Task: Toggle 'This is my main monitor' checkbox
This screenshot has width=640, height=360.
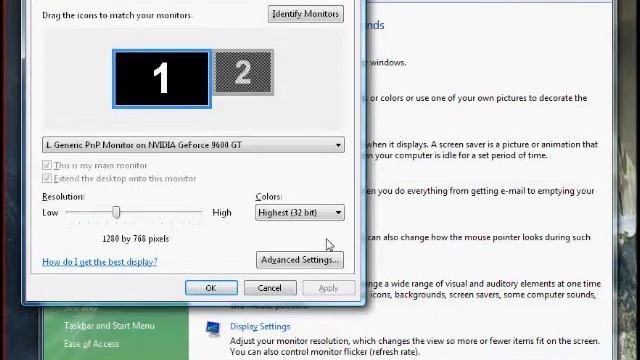Action: tap(47, 165)
